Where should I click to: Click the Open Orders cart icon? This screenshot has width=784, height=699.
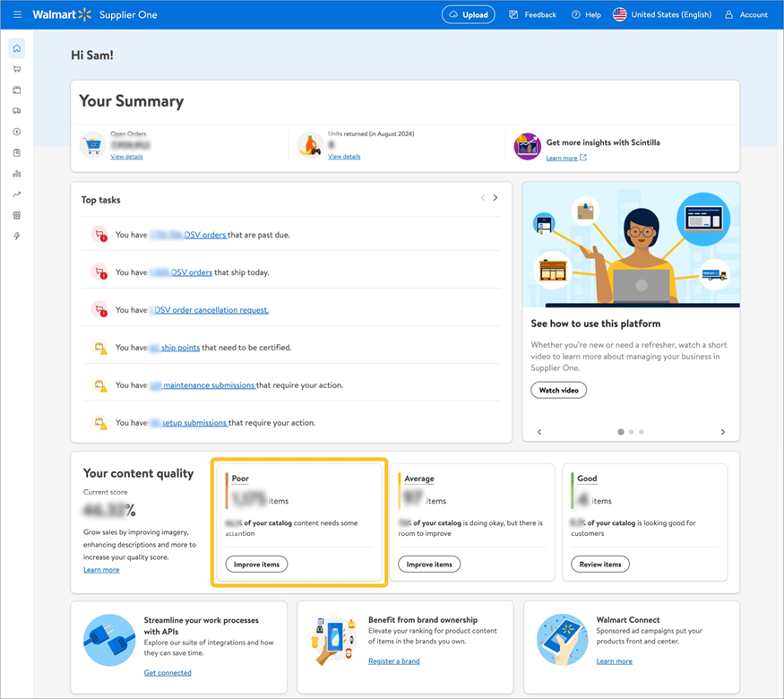92,145
